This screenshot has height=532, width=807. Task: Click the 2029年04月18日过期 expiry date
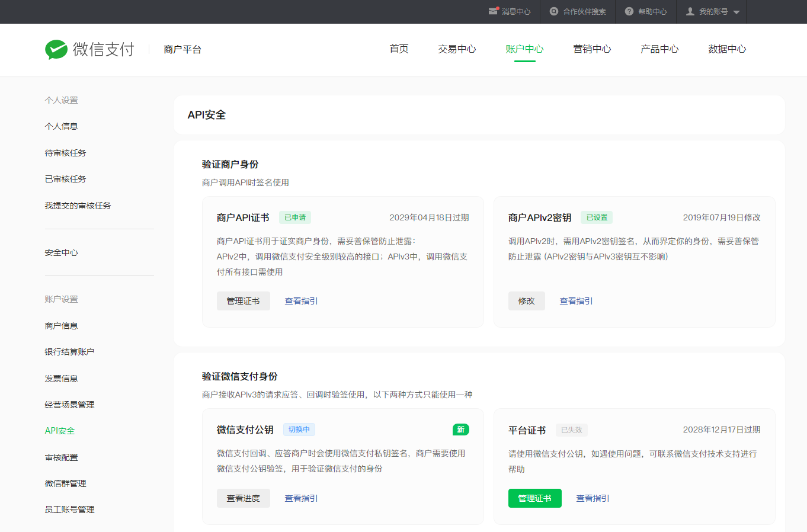[429, 217]
